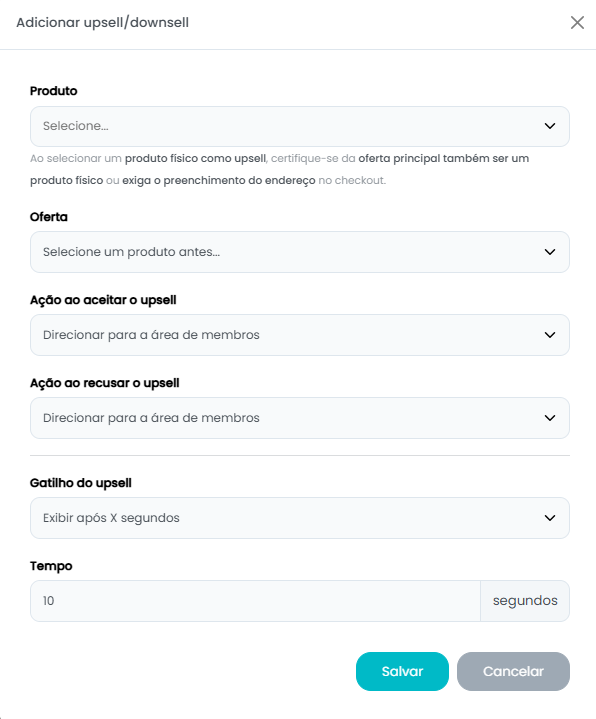Viewport: 596px width, 719px height.
Task: Click the Tempo field label
Action: coord(51,566)
